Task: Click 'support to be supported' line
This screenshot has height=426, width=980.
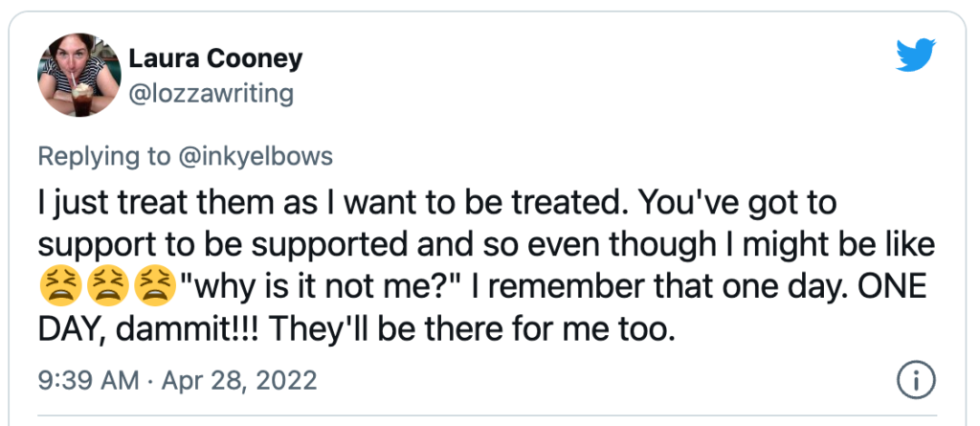Action: (x=219, y=246)
